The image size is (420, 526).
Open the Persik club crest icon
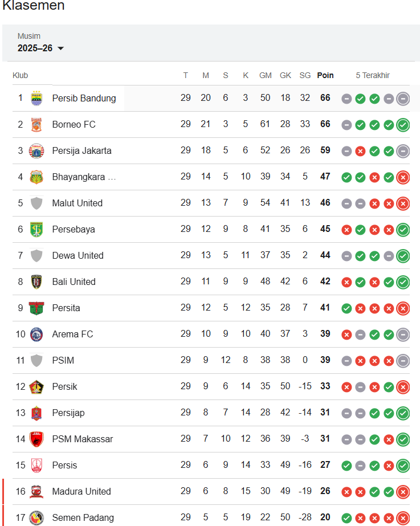click(x=36, y=386)
